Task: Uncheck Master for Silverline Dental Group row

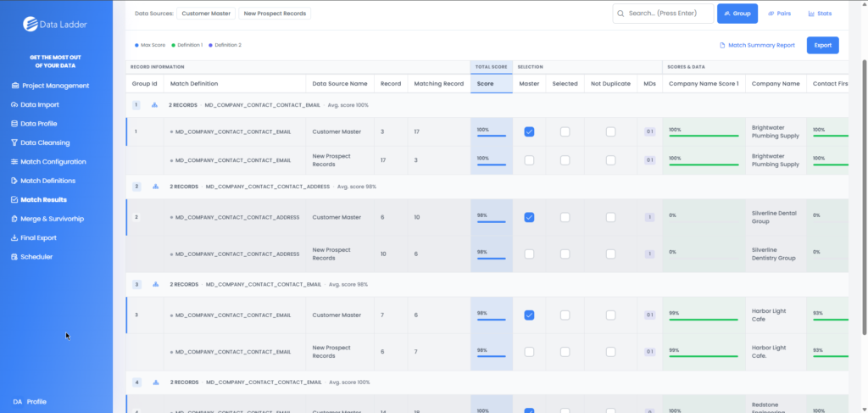Action: point(529,217)
